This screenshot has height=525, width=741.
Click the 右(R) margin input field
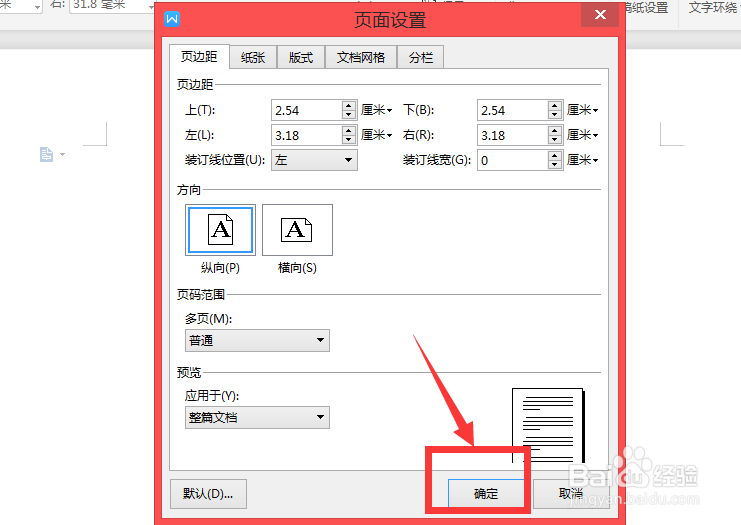(x=512, y=135)
